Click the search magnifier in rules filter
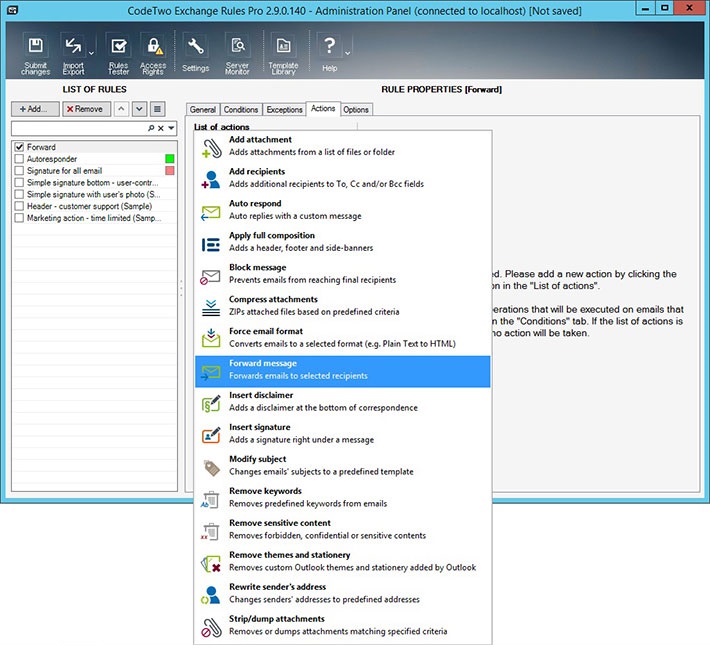 tap(151, 128)
